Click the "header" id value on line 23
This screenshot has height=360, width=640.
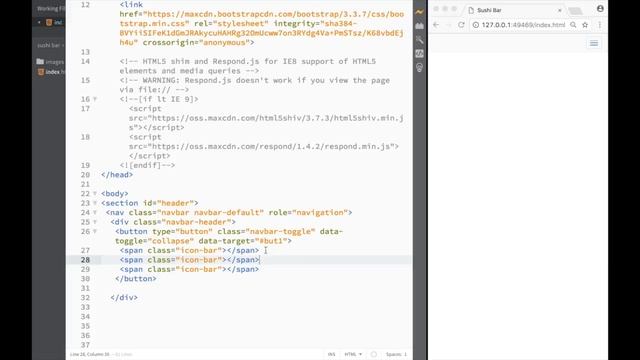tap(175, 203)
